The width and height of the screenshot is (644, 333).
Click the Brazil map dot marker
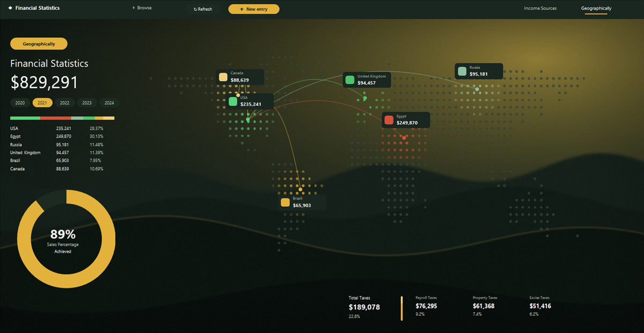coord(300,190)
